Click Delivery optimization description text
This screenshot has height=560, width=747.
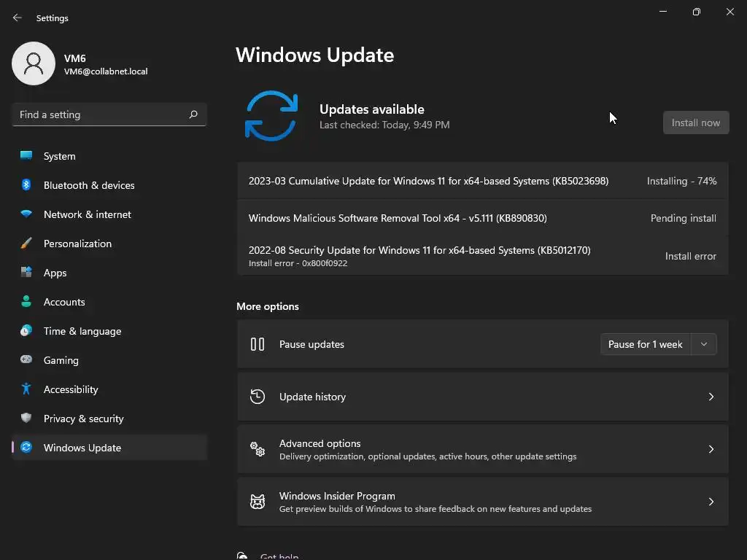[427, 456]
